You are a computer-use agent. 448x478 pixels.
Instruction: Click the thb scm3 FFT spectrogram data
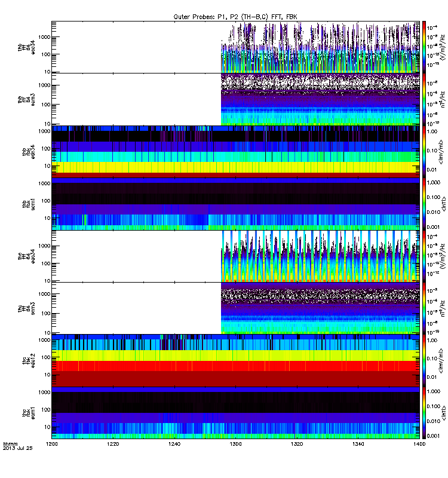click(320, 99)
